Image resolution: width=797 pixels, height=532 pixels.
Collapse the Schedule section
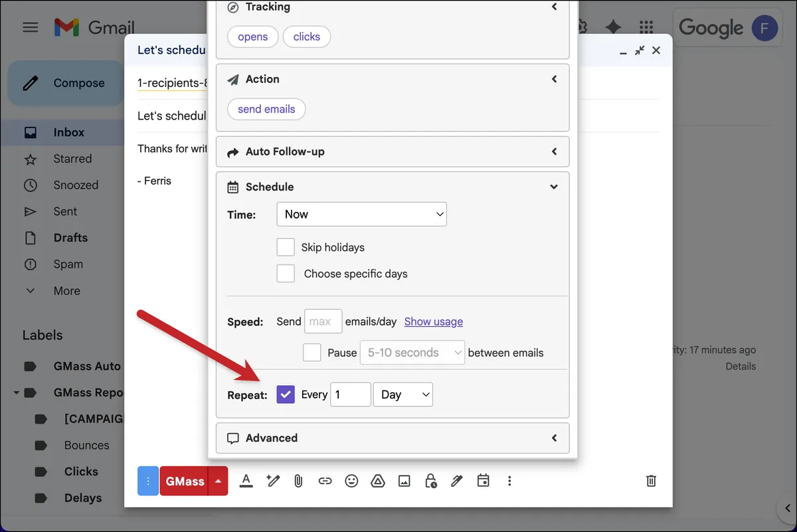[x=554, y=187]
